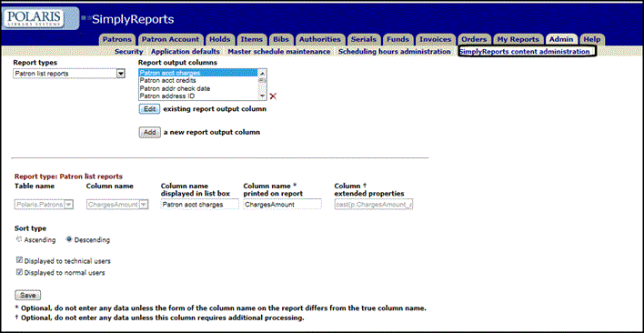644x333 pixels.
Task: Switch to the Items tab
Action: (251, 39)
